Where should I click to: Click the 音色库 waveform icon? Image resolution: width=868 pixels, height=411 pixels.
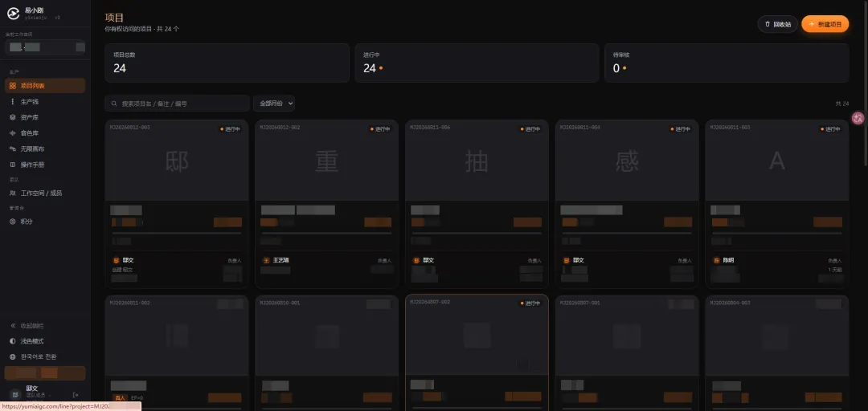coord(13,132)
